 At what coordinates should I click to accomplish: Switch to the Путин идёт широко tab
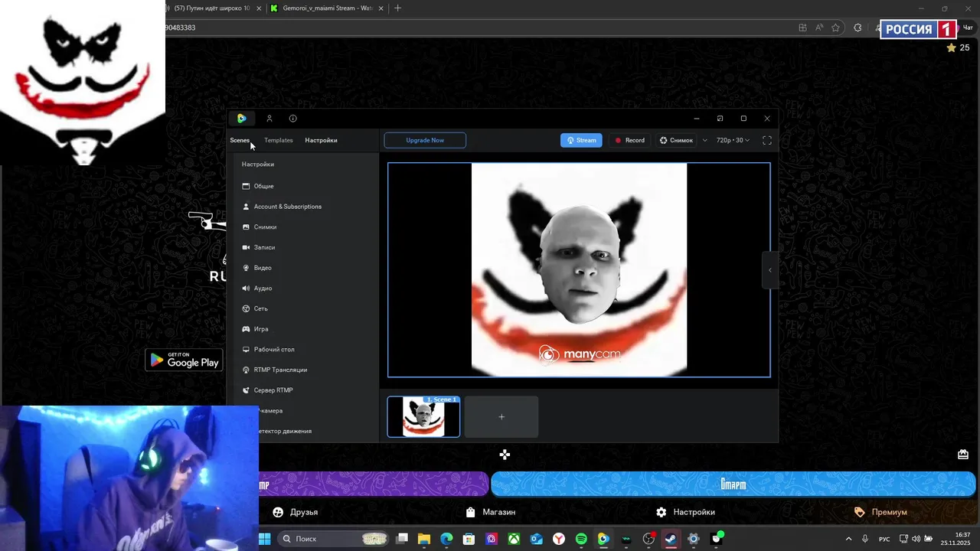(212, 8)
